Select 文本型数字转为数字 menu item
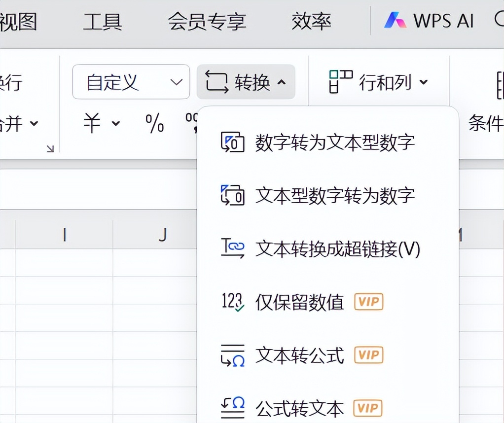Viewport: 504px width, 423px height. point(327,195)
